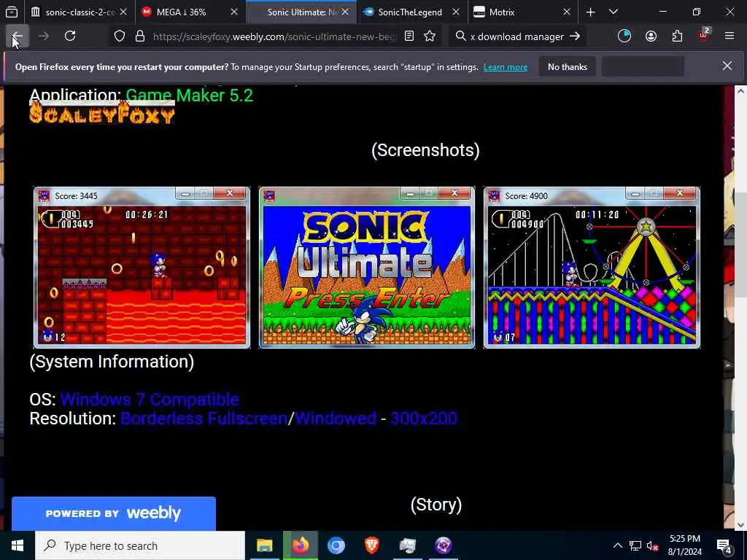Select the Sonic Ultimate tab
This screenshot has width=747, height=560.
[301, 12]
